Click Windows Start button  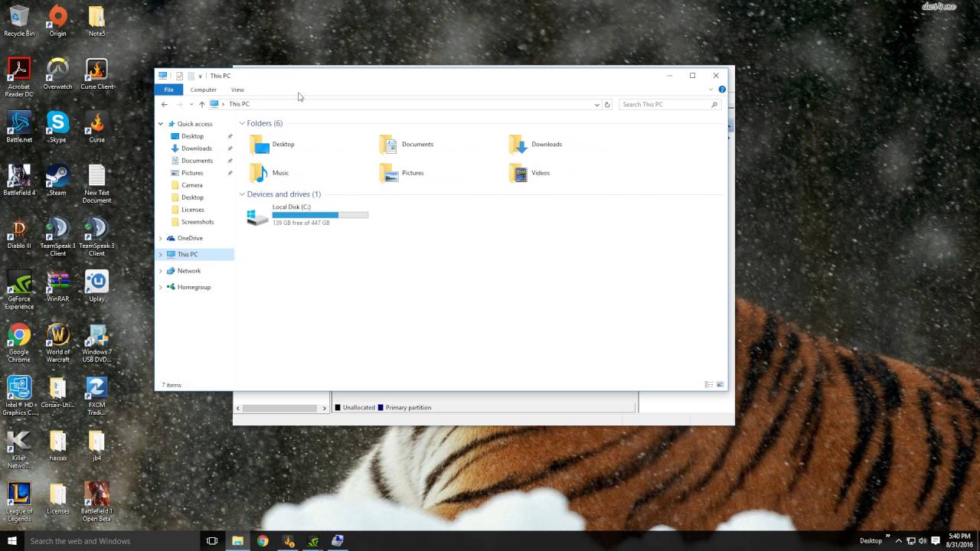(x=11, y=540)
